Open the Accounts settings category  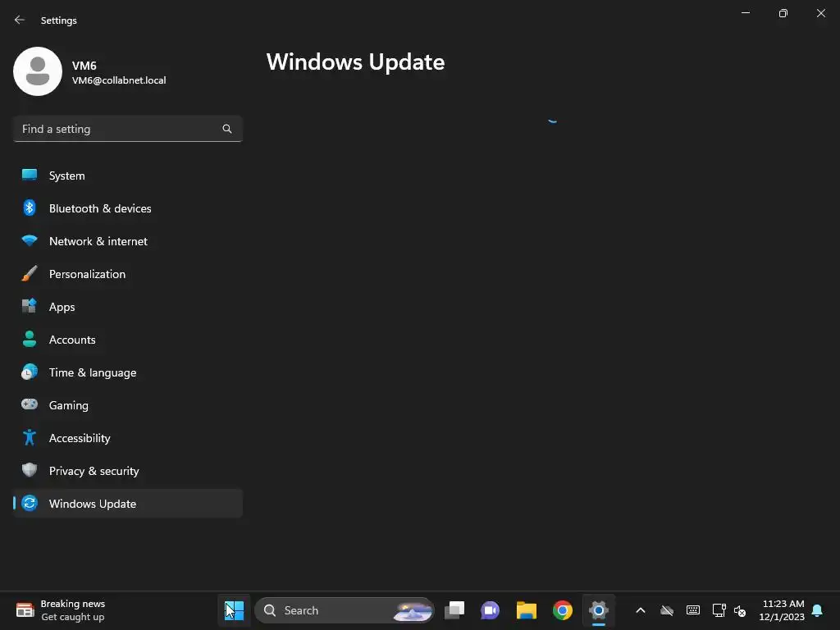point(127,340)
